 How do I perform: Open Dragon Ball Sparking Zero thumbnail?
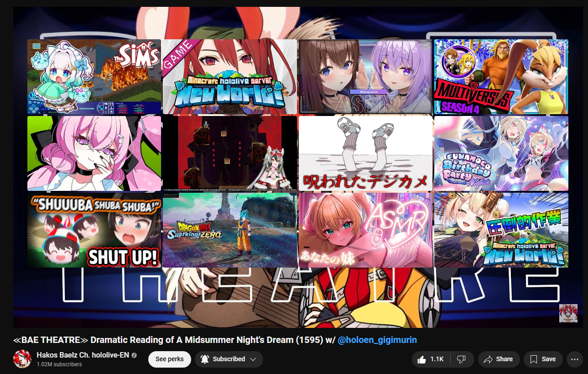230,230
